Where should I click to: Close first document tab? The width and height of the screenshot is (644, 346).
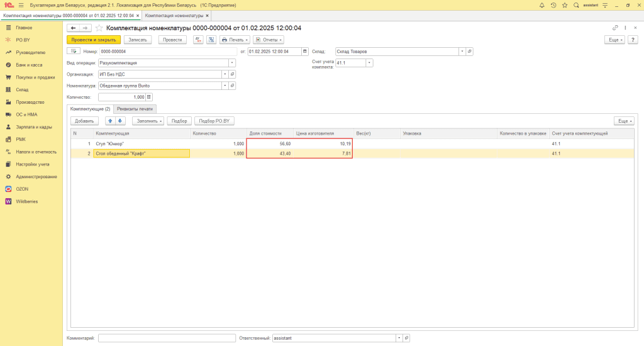click(138, 16)
